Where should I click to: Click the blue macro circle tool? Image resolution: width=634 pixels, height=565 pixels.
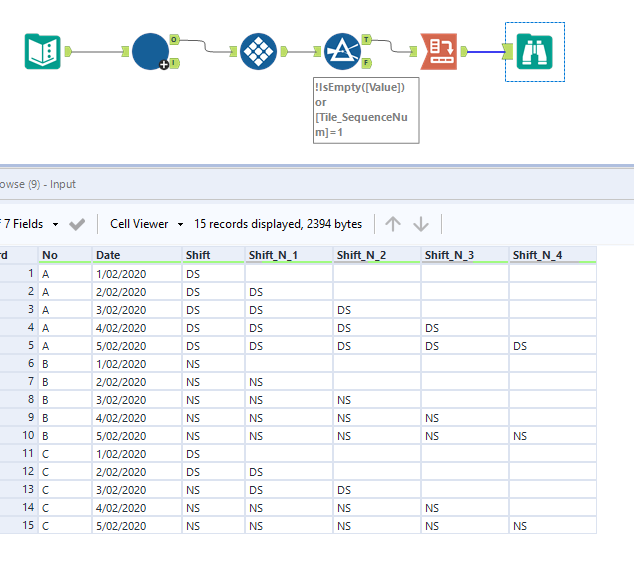click(150, 51)
